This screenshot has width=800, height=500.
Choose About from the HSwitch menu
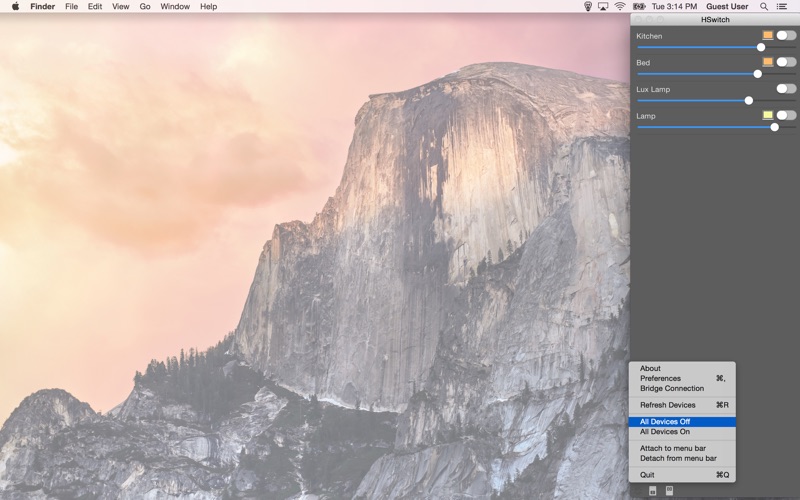pos(682,368)
